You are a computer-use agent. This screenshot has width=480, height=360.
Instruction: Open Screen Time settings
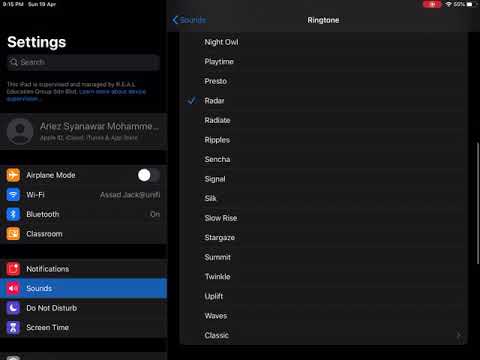pyautogui.click(x=83, y=328)
